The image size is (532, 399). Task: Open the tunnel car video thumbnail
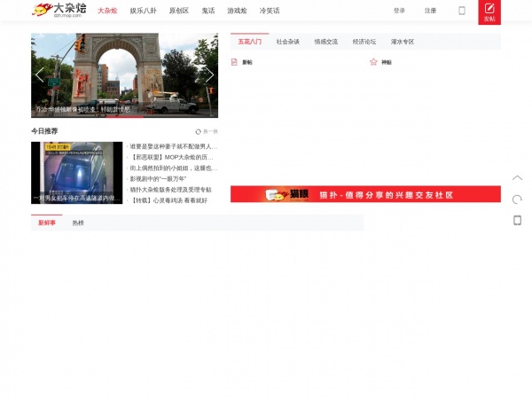(76, 173)
